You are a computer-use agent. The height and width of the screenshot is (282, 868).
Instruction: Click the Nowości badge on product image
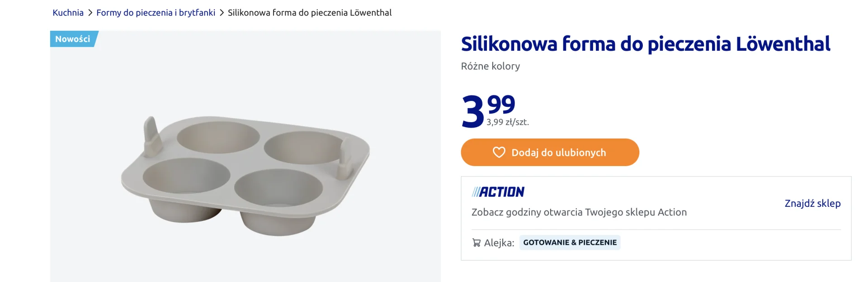tap(74, 39)
